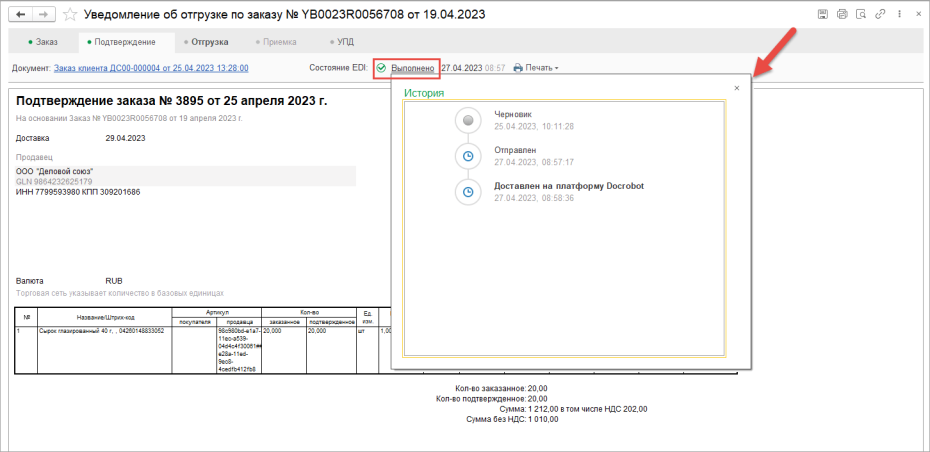Image resolution: width=930 pixels, height=452 pixels.
Task: Click Доставлен на платформу Docrobot clock marker
Action: 468,192
